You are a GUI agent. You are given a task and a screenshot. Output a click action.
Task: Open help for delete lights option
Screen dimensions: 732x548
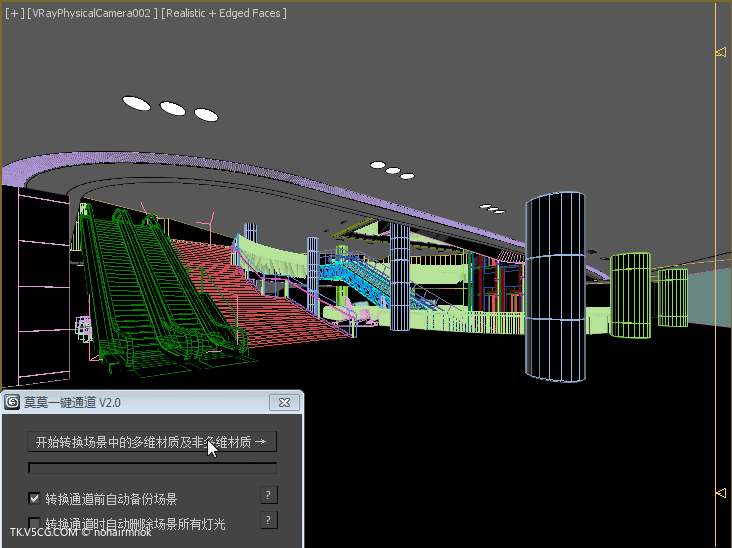tap(268, 520)
